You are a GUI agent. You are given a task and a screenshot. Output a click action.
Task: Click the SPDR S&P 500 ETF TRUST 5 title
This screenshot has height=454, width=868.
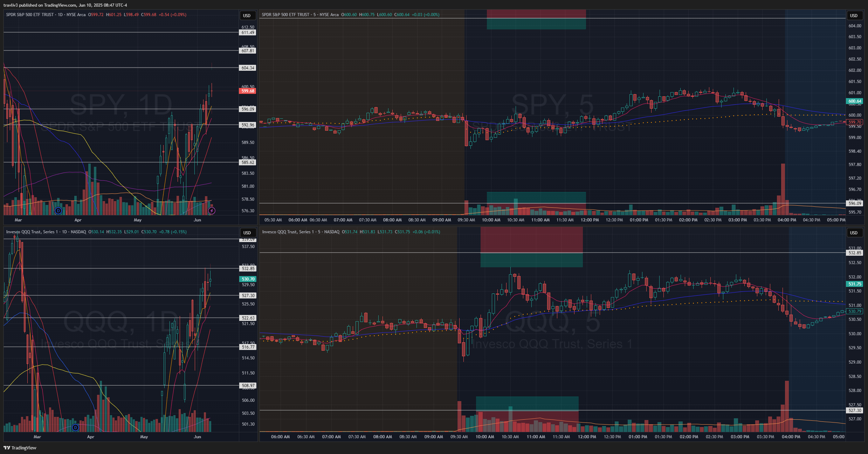[300, 15]
